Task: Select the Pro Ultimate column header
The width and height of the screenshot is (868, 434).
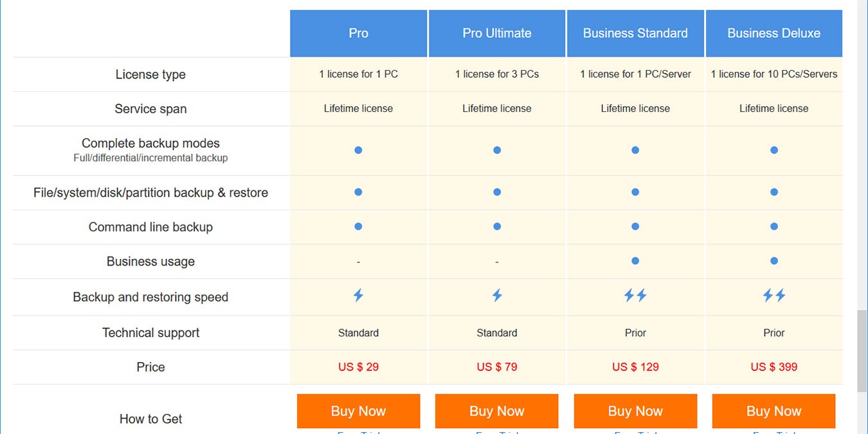Action: click(x=496, y=33)
